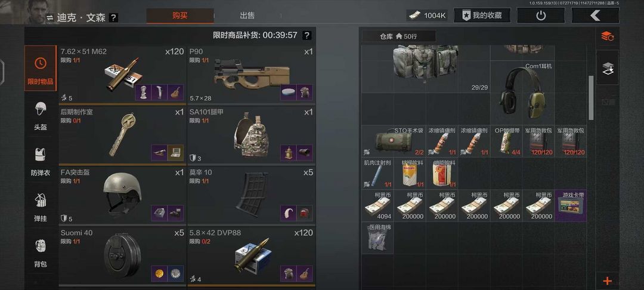This screenshot has width=644, height=290.
Task: Open the body armor category
Action: [41, 161]
